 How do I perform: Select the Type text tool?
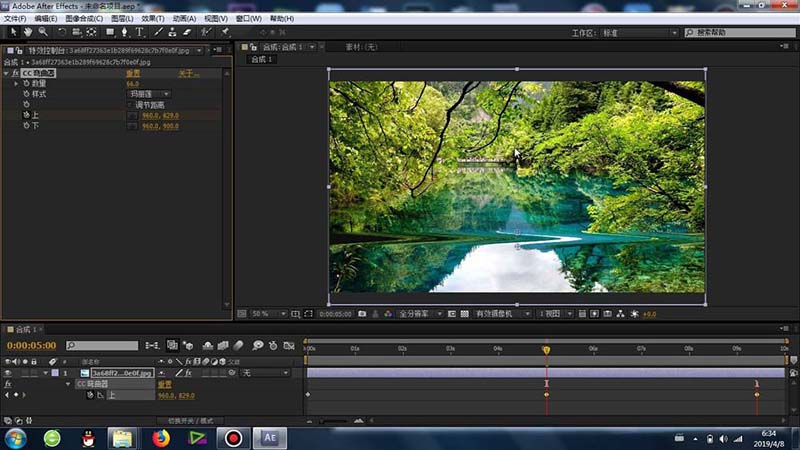[139, 32]
